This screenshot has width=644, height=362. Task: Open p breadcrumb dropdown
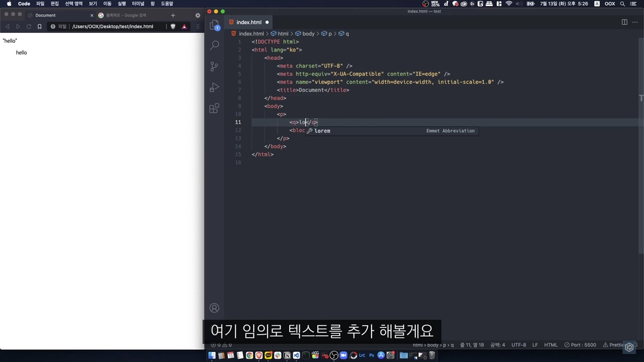point(327,34)
